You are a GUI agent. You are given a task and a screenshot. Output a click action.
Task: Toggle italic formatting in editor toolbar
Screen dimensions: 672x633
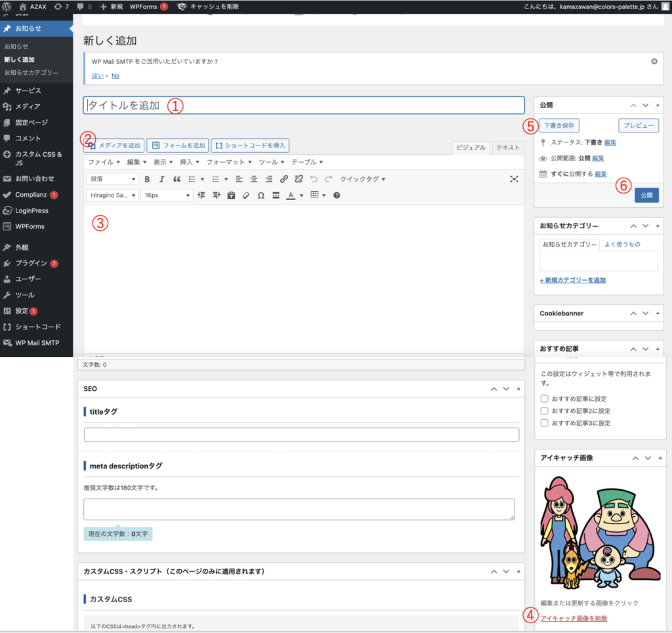coord(161,179)
